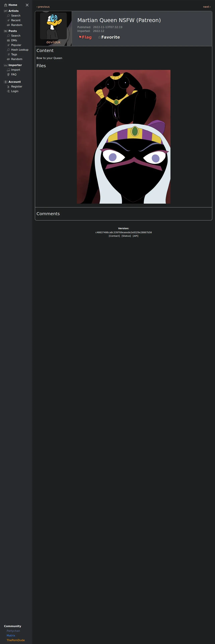Click the Artists section icon
This screenshot has width=215, height=644.
pyautogui.click(x=6, y=11)
